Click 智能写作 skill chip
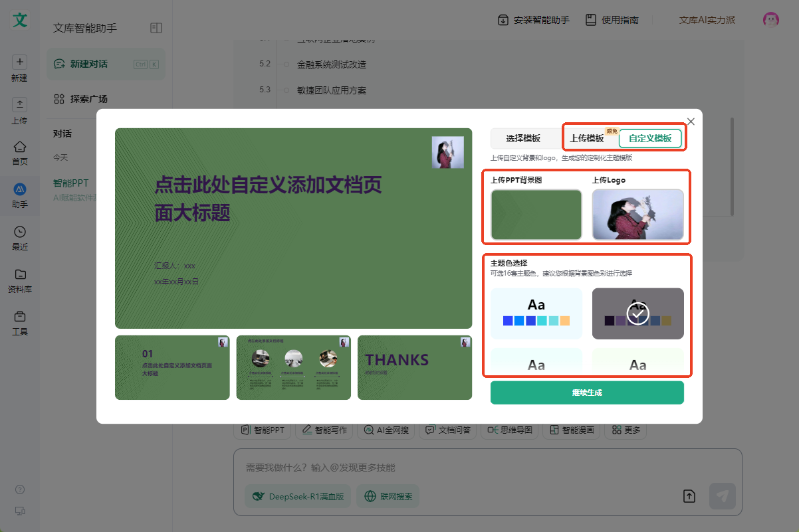The width and height of the screenshot is (799, 532). point(324,430)
